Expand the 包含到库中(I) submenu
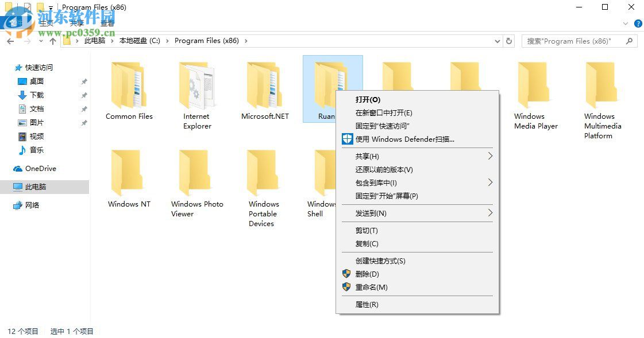 [491, 182]
